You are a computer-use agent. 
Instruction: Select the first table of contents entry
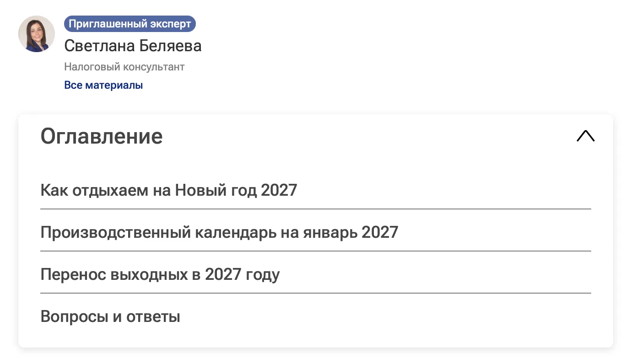coord(169,190)
